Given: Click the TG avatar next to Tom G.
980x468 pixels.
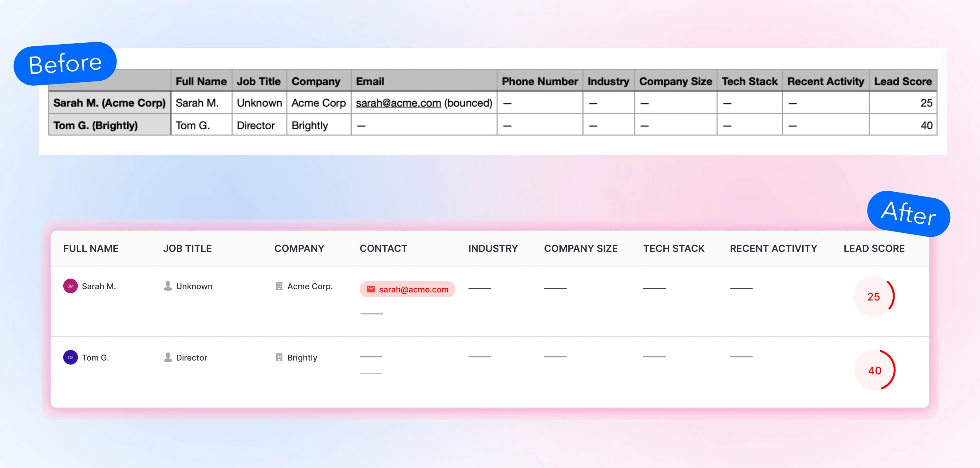Looking at the screenshot, I should pos(70,357).
